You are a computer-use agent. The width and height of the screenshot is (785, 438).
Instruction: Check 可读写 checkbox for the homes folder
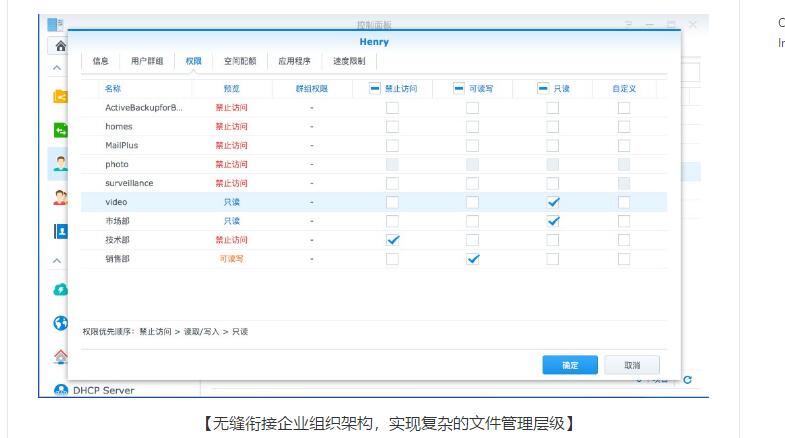tap(472, 127)
